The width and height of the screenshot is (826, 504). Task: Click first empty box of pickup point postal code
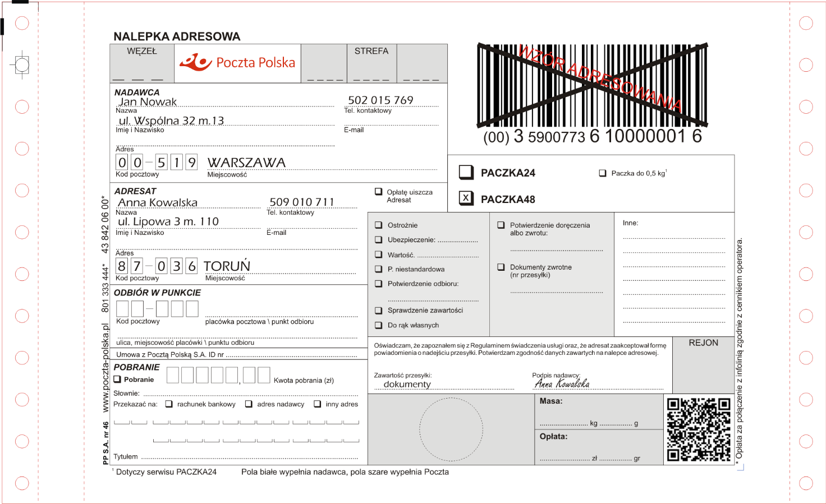click(x=122, y=309)
